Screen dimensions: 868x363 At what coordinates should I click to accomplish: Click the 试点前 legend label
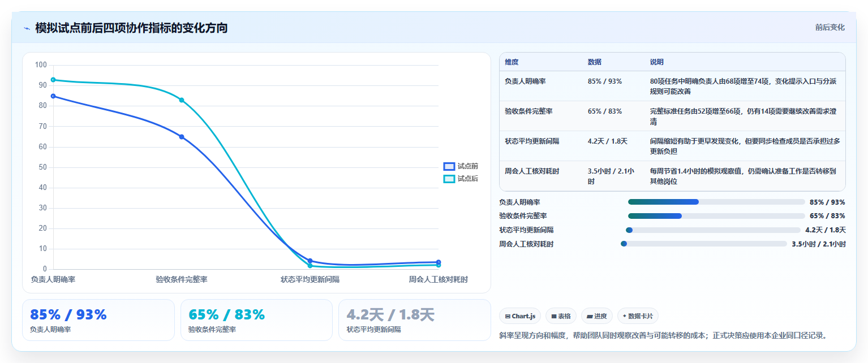tap(468, 166)
